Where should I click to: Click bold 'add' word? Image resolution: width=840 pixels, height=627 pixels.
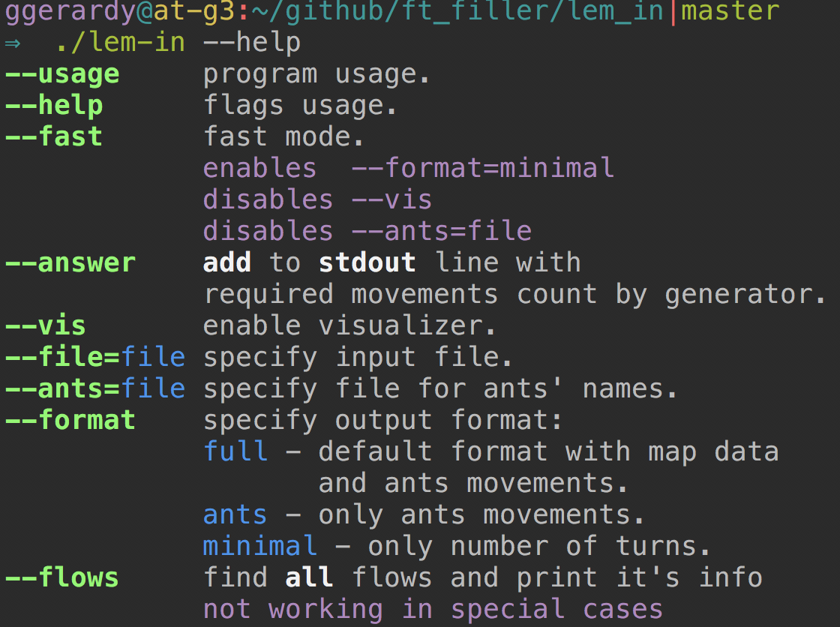pos(227,262)
